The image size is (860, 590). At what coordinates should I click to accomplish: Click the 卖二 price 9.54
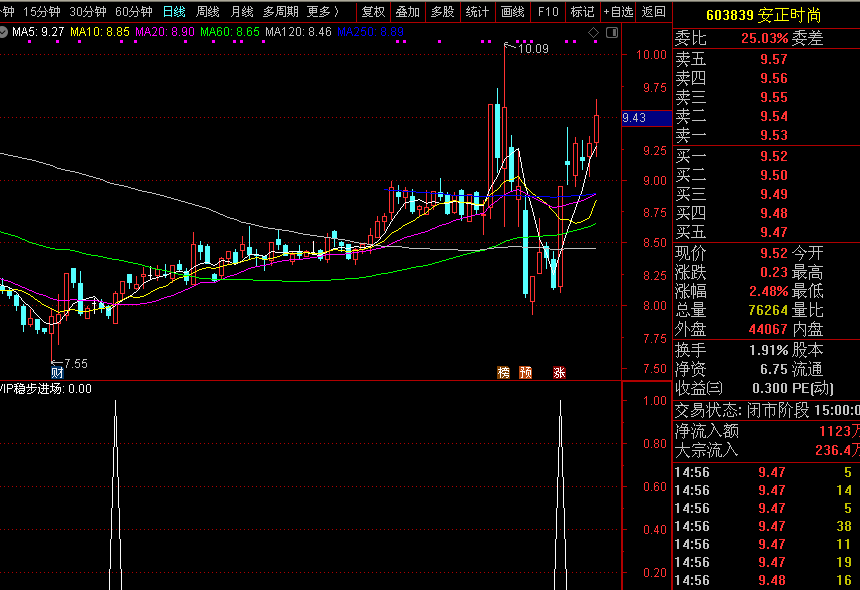click(x=773, y=116)
